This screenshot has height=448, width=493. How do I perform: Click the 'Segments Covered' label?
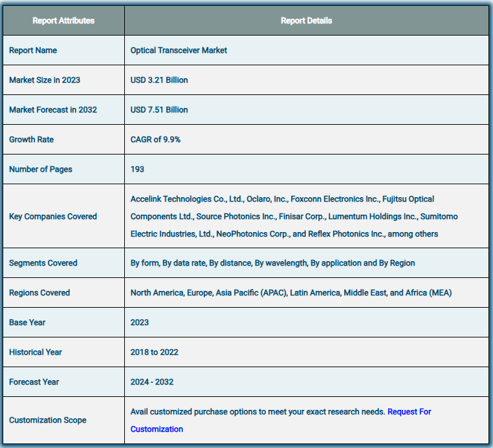43,263
